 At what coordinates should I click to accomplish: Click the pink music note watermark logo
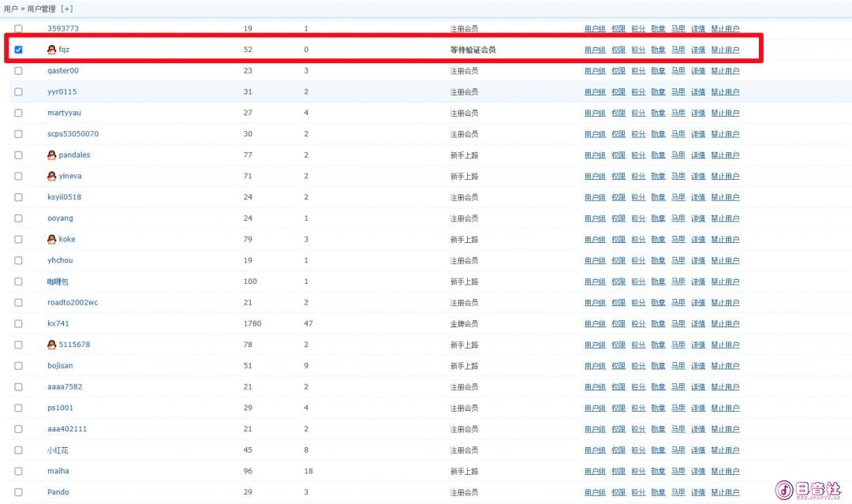784,490
